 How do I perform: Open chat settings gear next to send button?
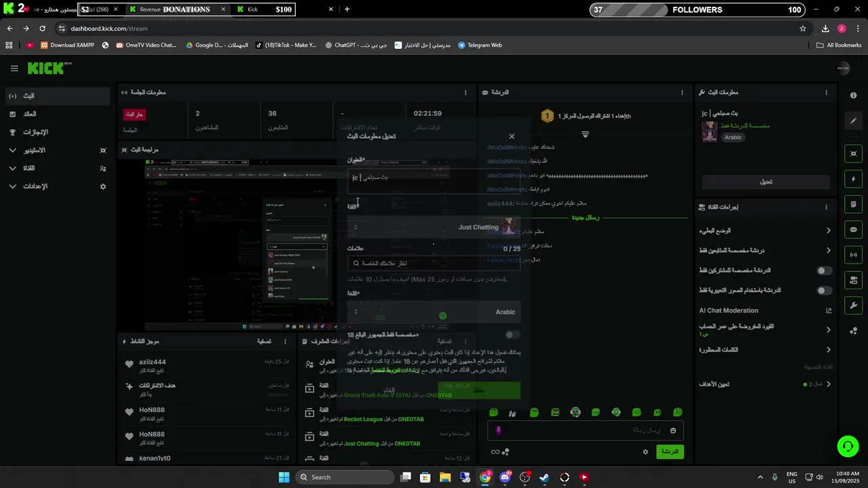click(x=646, y=451)
